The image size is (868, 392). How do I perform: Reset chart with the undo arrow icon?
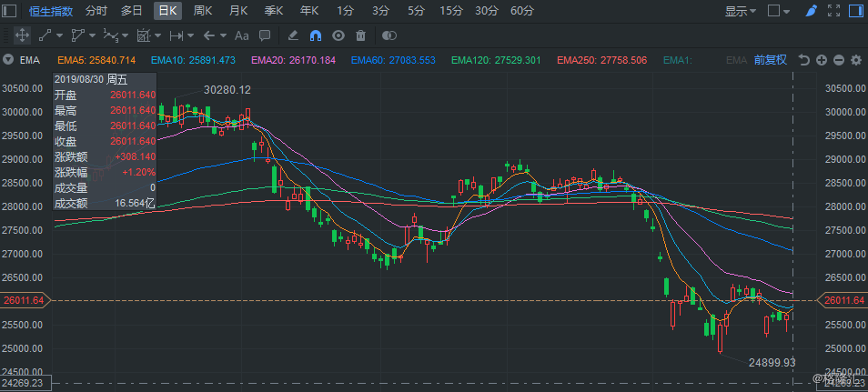[x=803, y=60]
